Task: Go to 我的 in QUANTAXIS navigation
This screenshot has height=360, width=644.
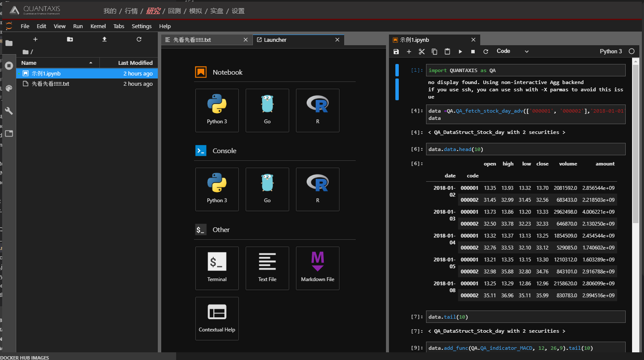Action: click(x=110, y=11)
